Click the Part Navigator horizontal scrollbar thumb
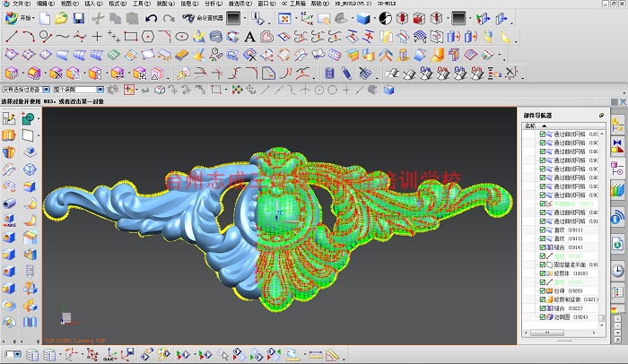Screen dimensions: 628x364 (x=547, y=333)
